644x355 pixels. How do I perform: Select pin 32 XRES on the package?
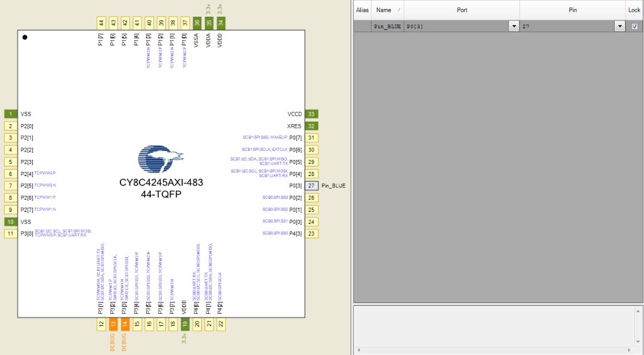311,126
